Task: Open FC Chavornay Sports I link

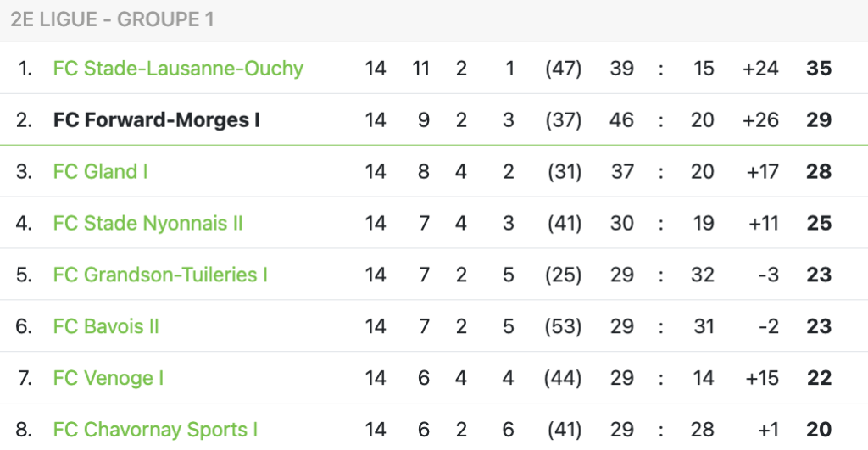Action: pos(156,429)
